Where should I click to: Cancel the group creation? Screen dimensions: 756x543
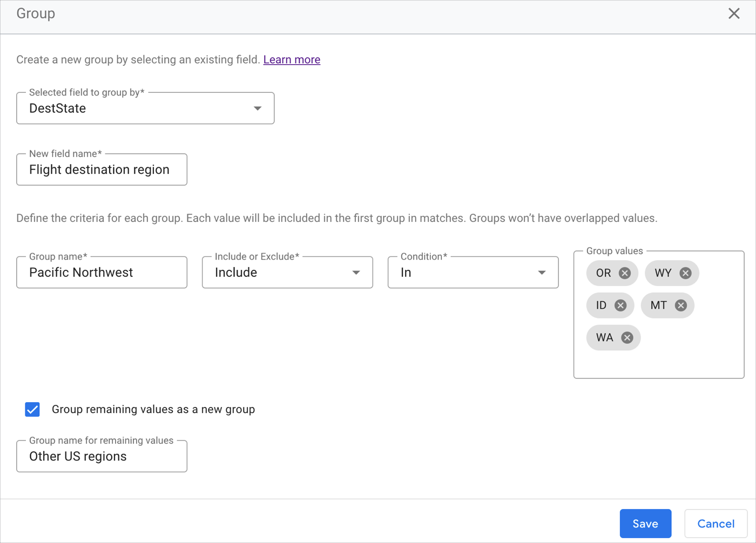click(715, 523)
